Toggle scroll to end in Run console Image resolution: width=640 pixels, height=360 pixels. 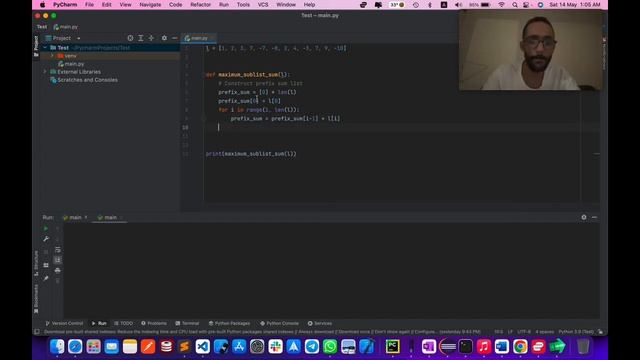[58, 260]
